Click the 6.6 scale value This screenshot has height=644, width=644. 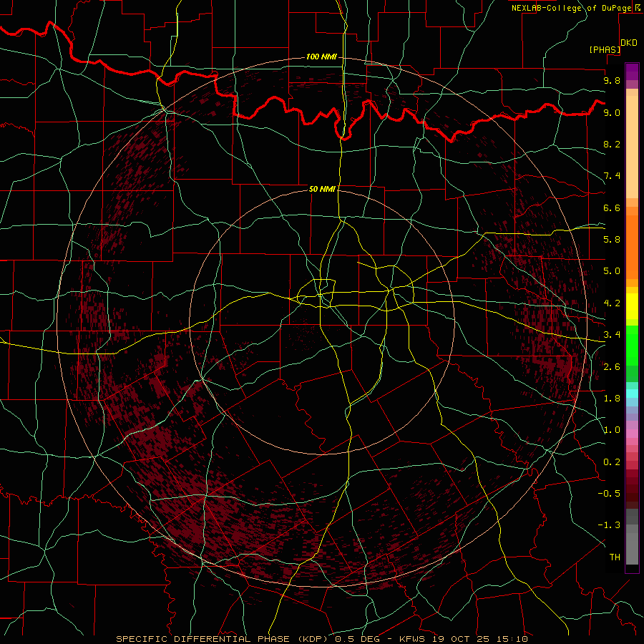tap(612, 208)
